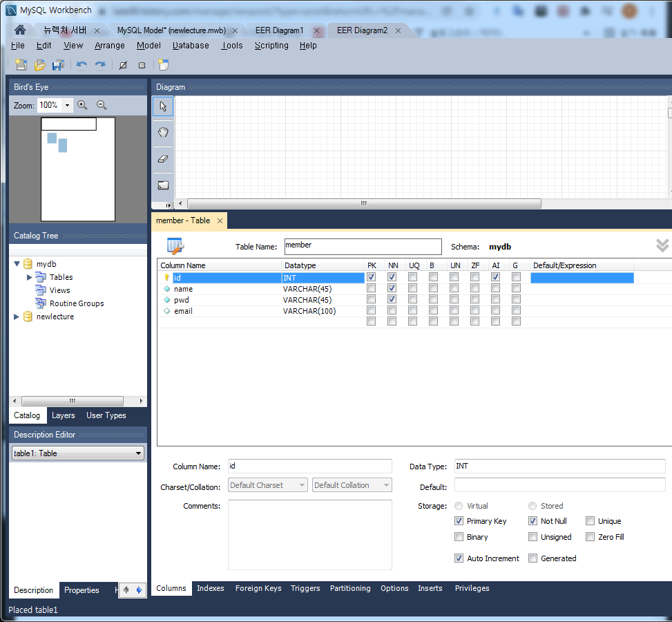Open the Default Charset dropdown
The image size is (672, 622).
(268, 485)
